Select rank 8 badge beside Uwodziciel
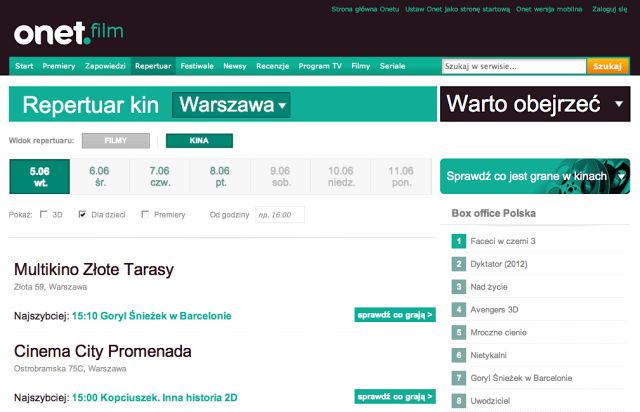This screenshot has height=412, width=640. pos(458,401)
